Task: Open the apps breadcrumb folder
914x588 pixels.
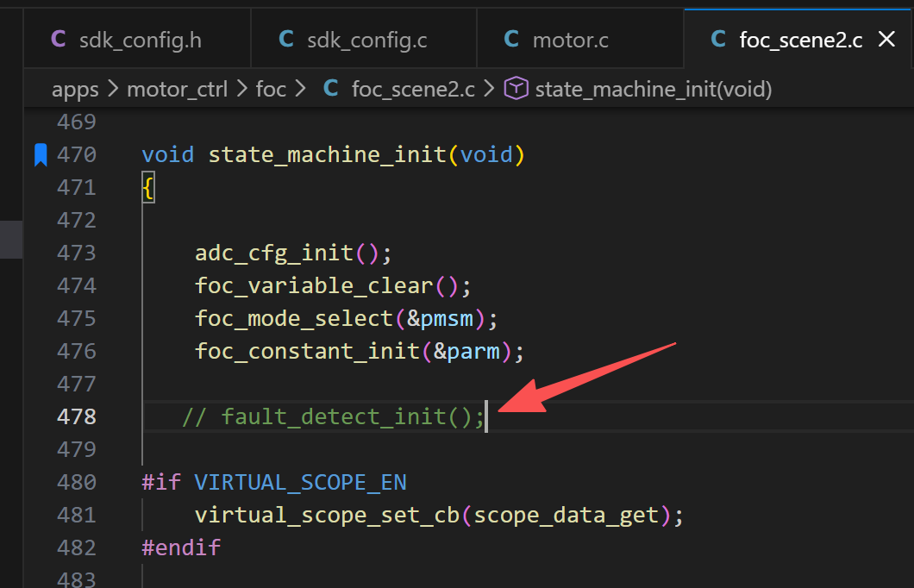Action: [x=75, y=89]
